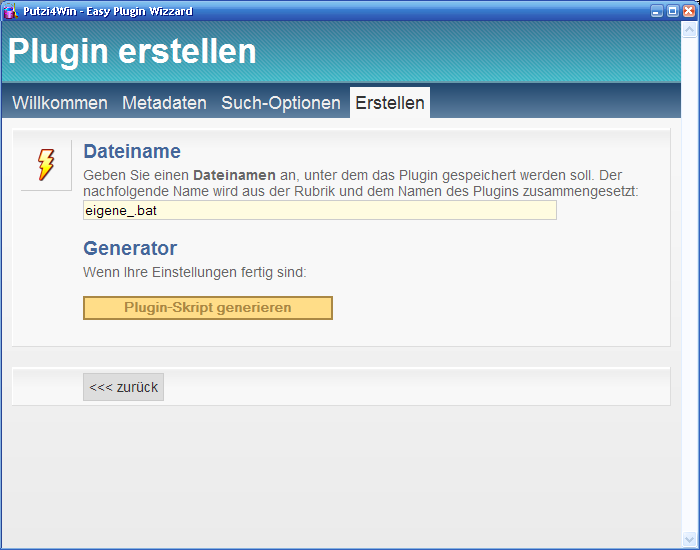Click the Dateiname input field
The image size is (700, 550).
click(x=320, y=210)
